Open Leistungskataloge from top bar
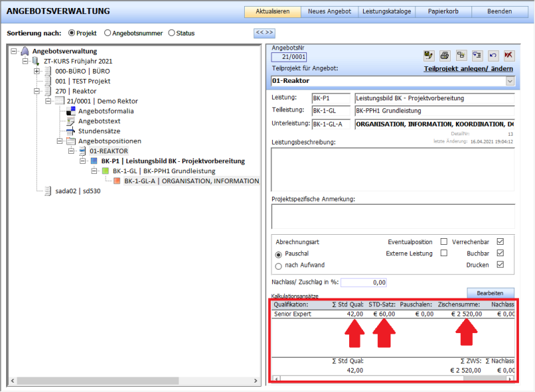 (x=387, y=11)
